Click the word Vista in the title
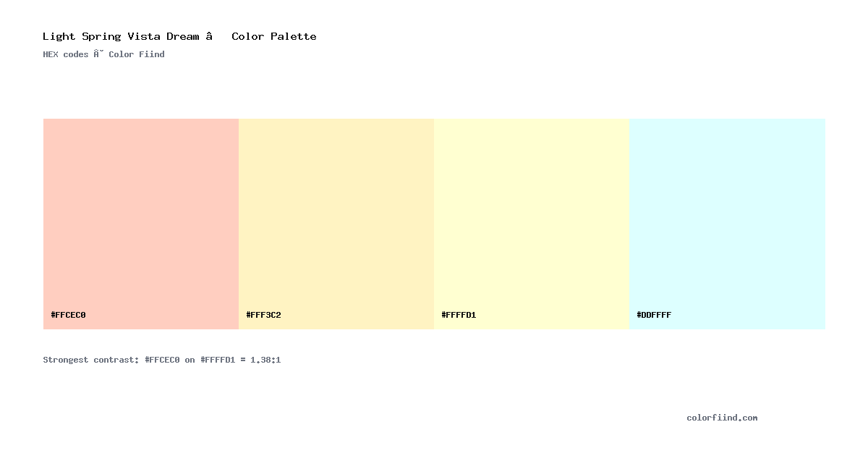 (143, 36)
